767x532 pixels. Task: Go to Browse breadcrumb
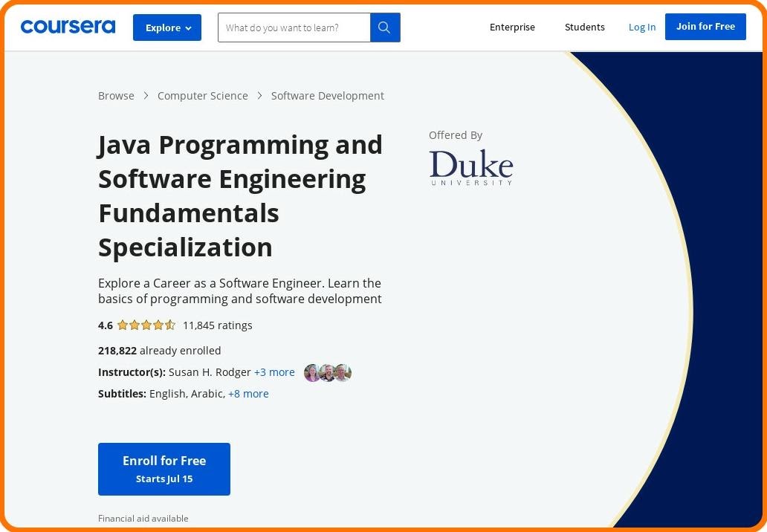[116, 96]
